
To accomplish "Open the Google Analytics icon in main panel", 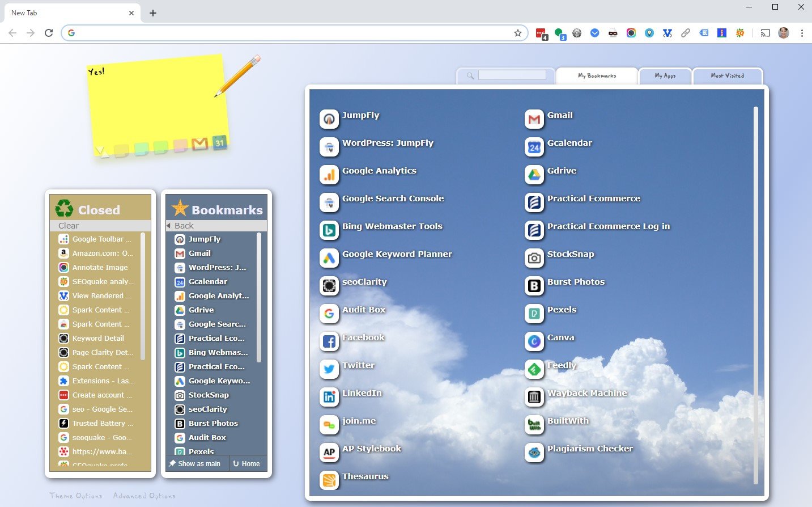I will tap(329, 175).
